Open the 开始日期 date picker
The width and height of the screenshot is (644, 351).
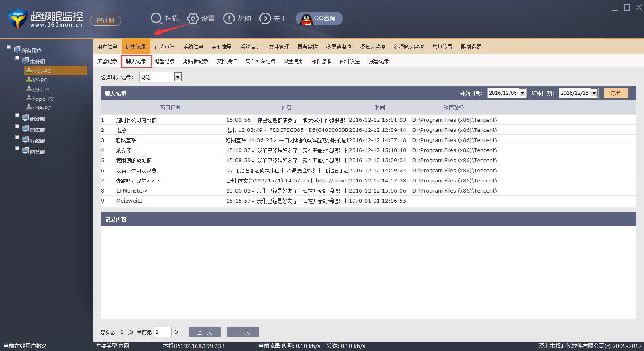523,93
